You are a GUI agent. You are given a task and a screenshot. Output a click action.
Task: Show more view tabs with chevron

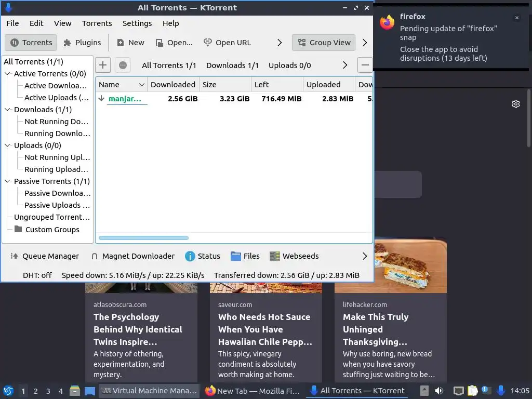click(345, 65)
